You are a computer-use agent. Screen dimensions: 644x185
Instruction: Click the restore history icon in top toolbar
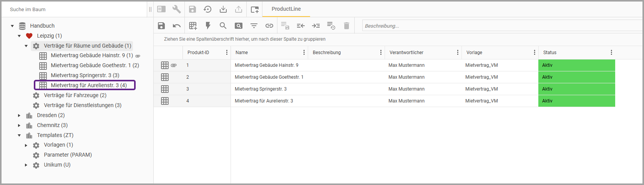207,10
